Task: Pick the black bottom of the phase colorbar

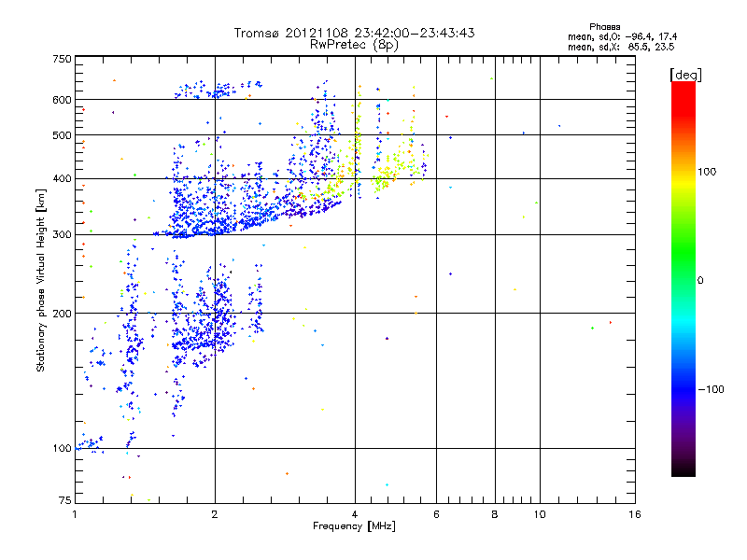Action: pos(684,470)
